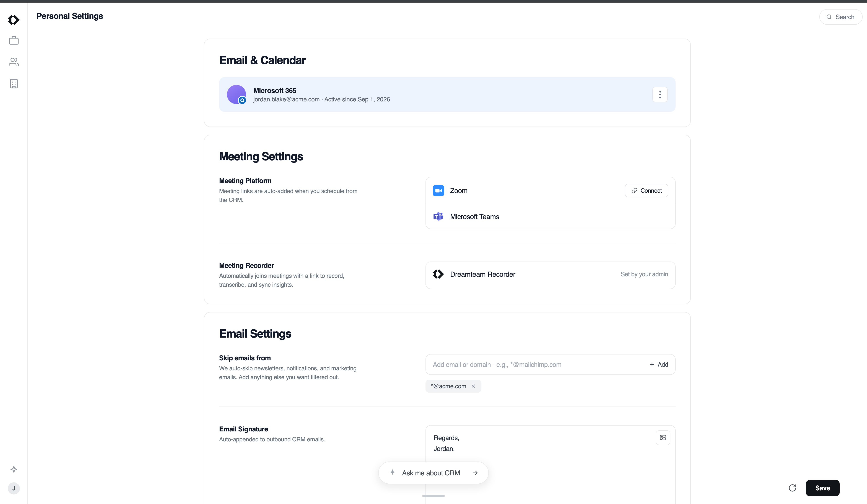Click the Meeting Settings heading
Viewport: 867px width, 504px height.
coord(261,156)
